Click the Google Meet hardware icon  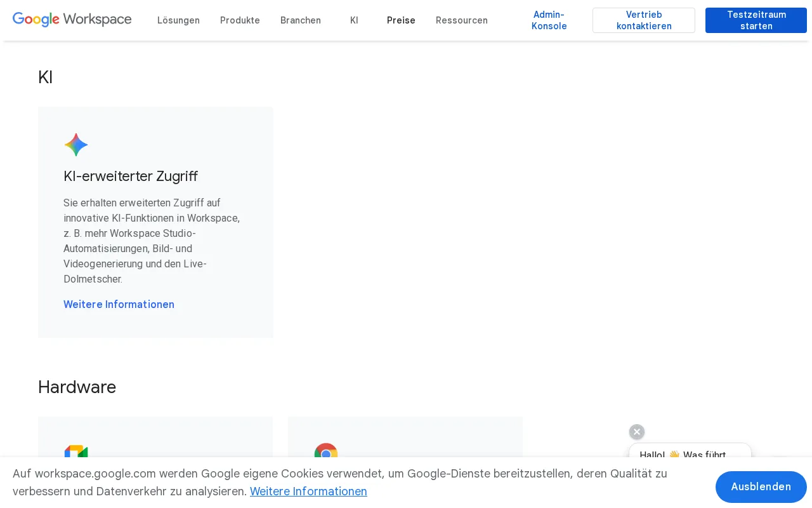pyautogui.click(x=76, y=451)
